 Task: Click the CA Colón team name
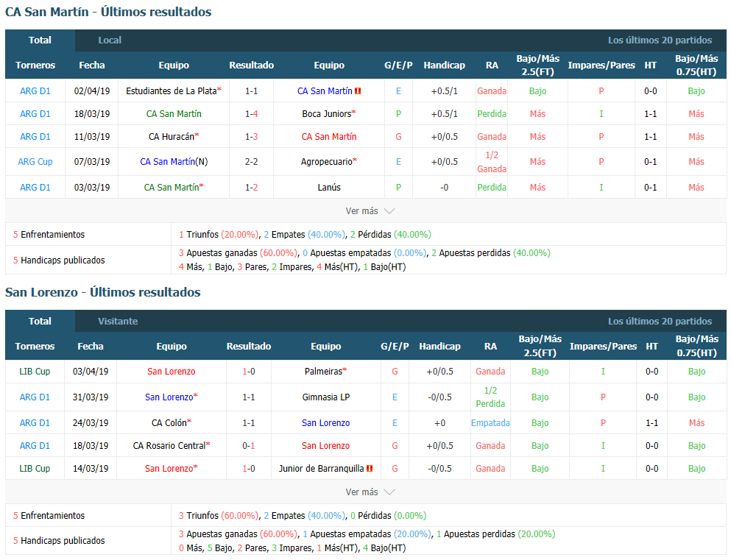click(171, 423)
